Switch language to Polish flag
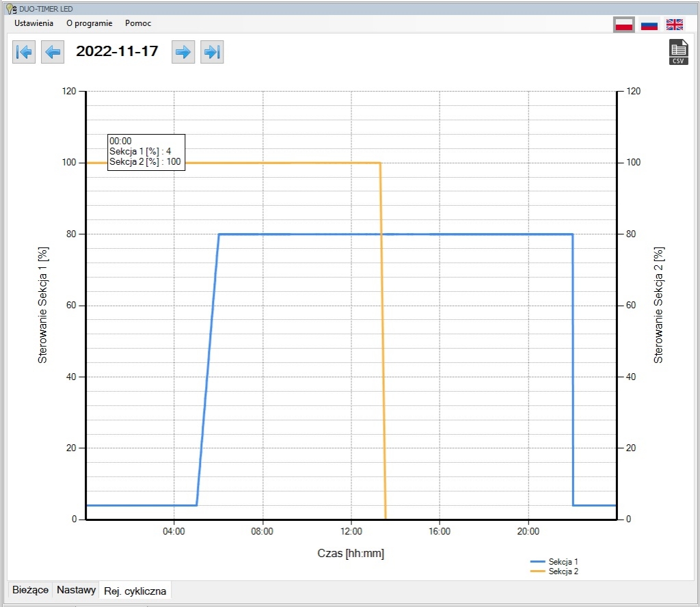 click(x=623, y=25)
